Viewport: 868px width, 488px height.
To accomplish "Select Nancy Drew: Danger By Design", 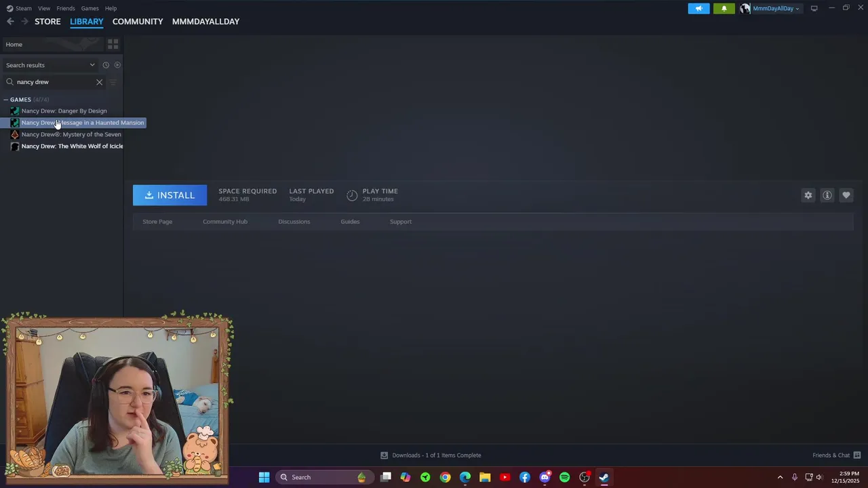I will point(64,111).
